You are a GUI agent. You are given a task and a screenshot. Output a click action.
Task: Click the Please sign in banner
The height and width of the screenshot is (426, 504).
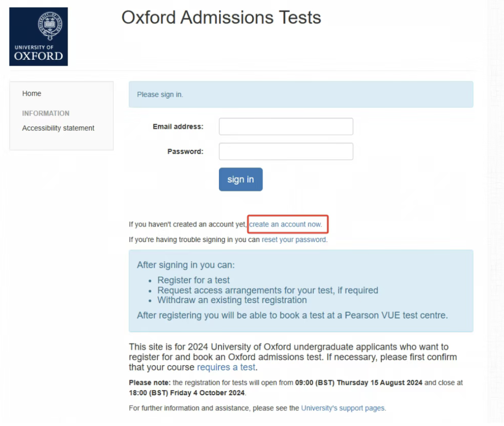click(x=301, y=94)
